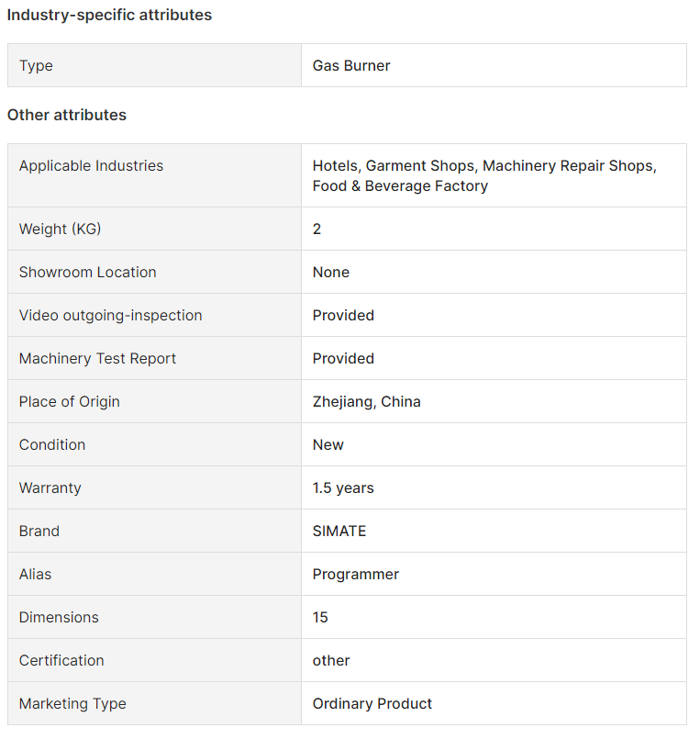The width and height of the screenshot is (700, 739).
Task: Click the None showroom value
Action: [x=331, y=273]
